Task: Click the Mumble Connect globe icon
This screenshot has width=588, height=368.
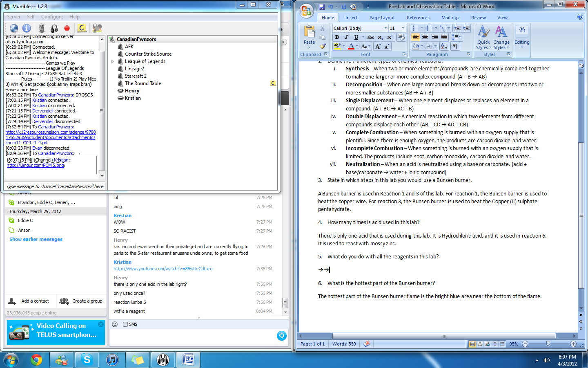Action: coord(14,28)
